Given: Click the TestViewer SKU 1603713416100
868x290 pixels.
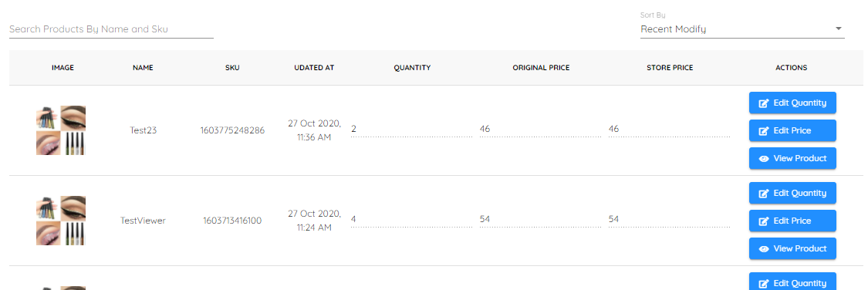Looking at the screenshot, I should (x=232, y=221).
